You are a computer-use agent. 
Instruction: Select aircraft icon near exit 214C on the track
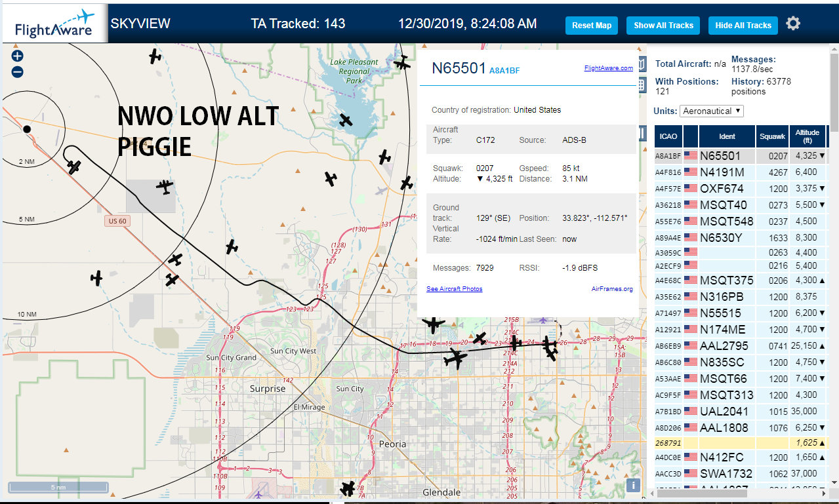(x=516, y=342)
